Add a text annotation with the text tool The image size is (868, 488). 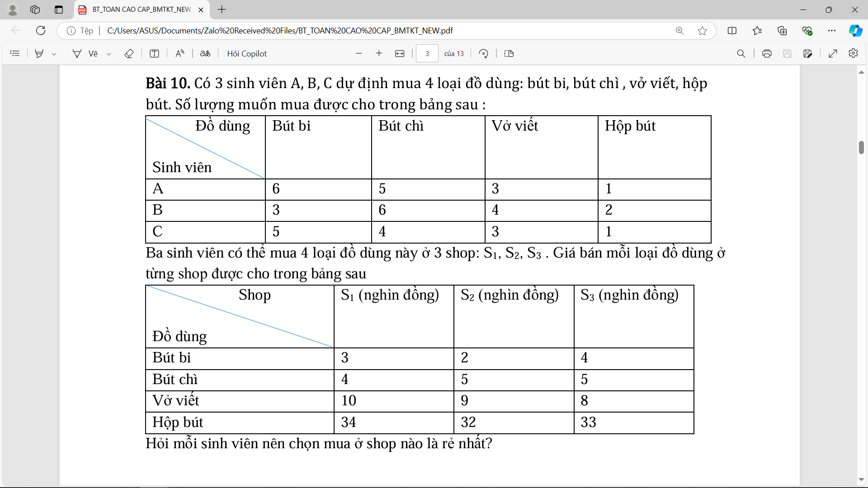(x=155, y=53)
